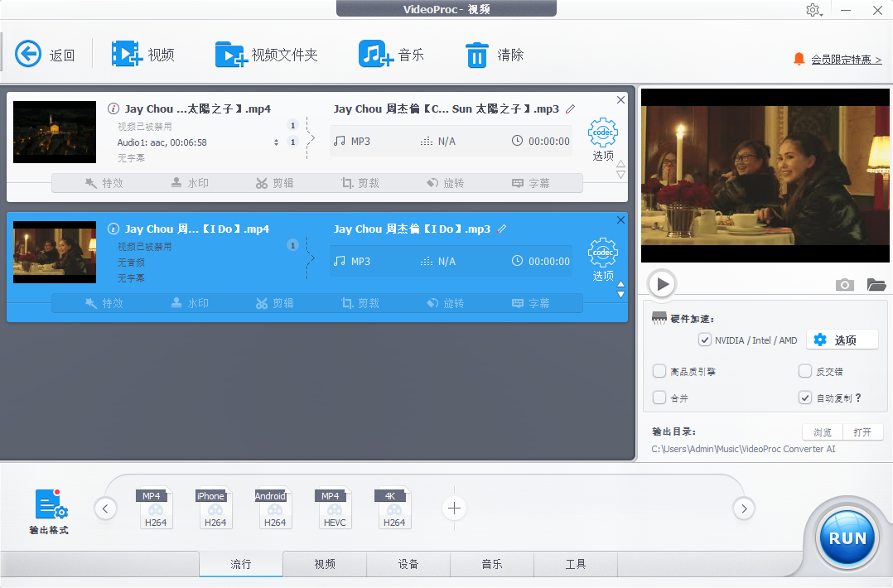Move the I Do item up in the list
Screen dimensions: 893x588
point(620,284)
